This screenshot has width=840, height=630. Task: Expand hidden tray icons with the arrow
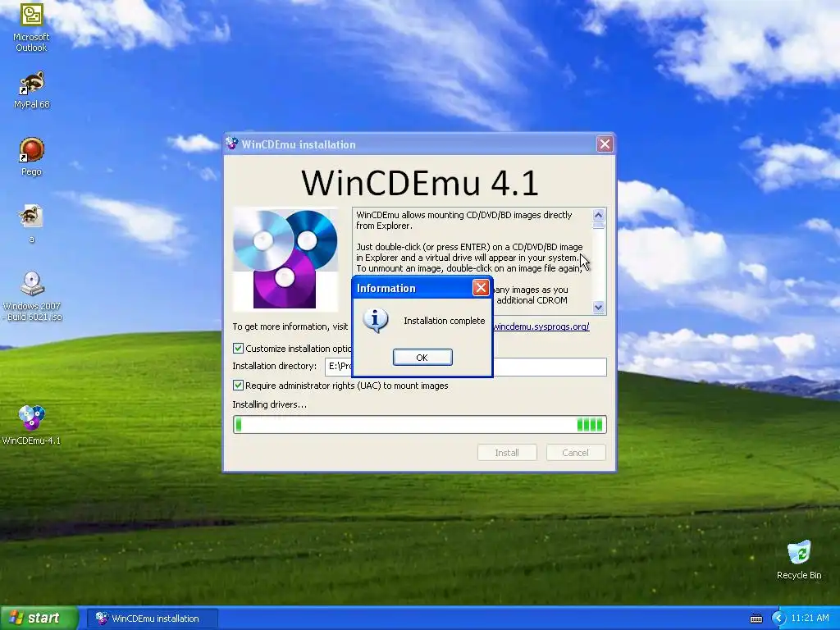pos(778,619)
